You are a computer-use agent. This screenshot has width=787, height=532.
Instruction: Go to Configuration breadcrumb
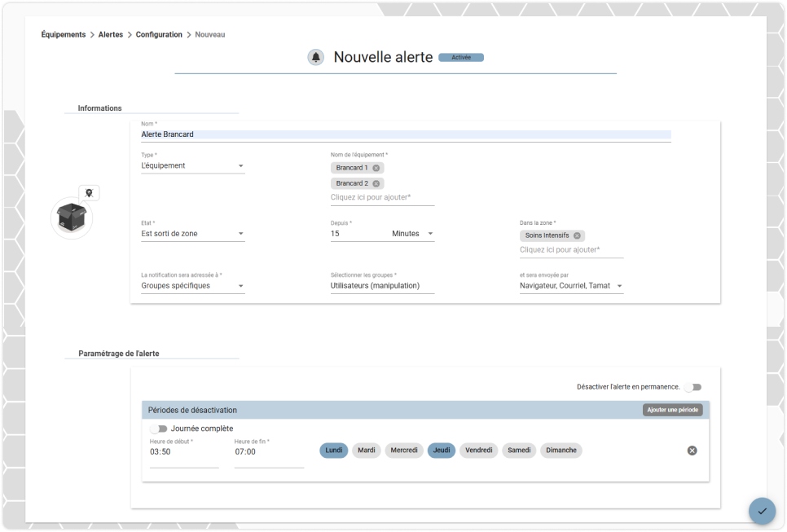click(x=159, y=35)
